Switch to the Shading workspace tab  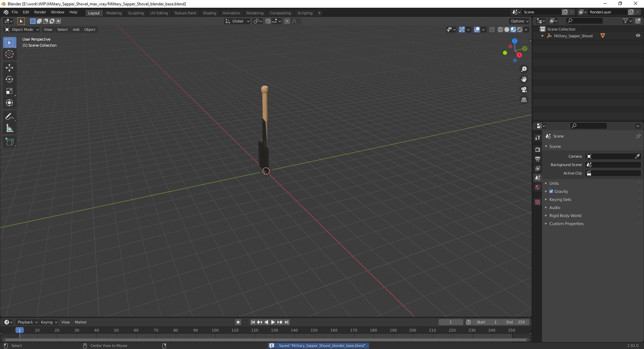[x=209, y=13]
